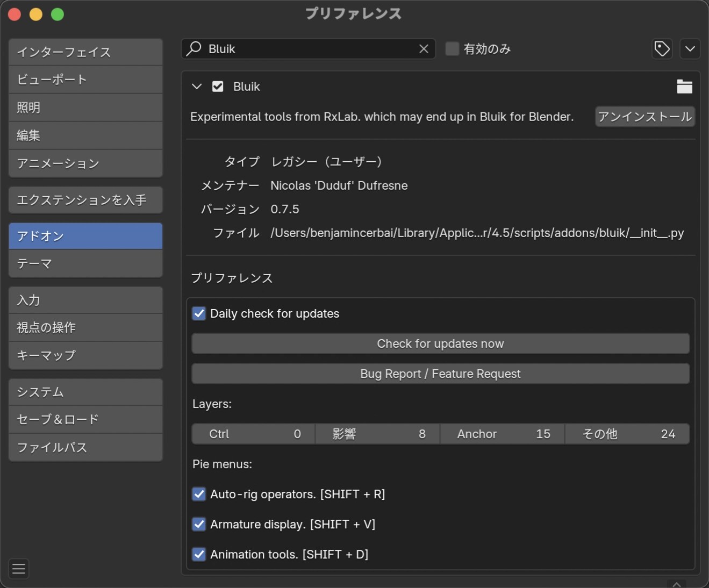709x588 pixels.
Task: Open the add-on tags filter
Action: tap(662, 49)
